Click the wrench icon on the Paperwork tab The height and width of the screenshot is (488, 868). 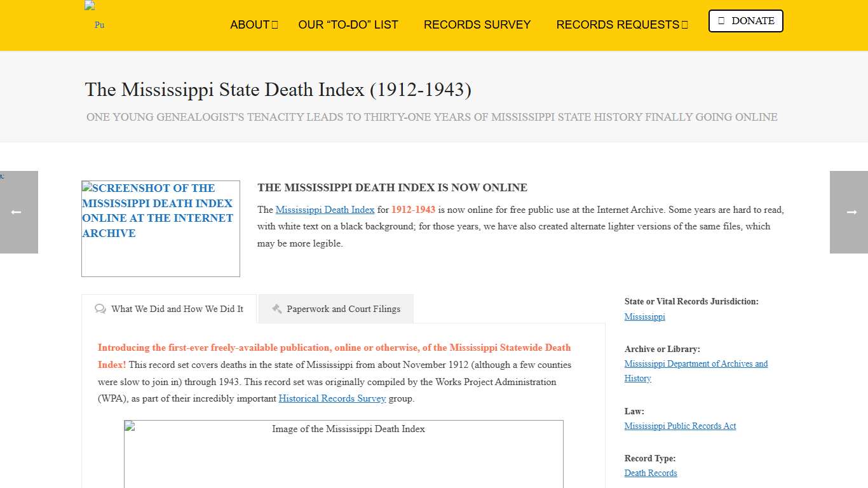point(277,309)
